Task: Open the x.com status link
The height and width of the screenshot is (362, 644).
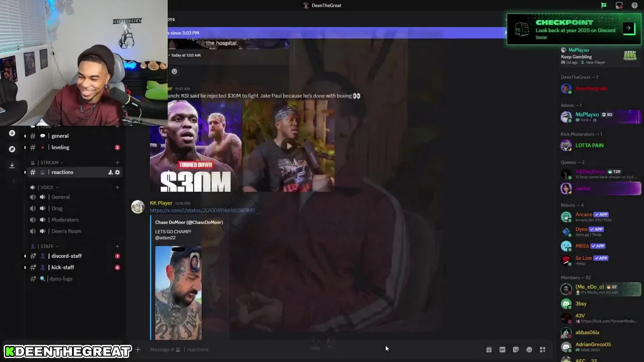Action: (202, 210)
